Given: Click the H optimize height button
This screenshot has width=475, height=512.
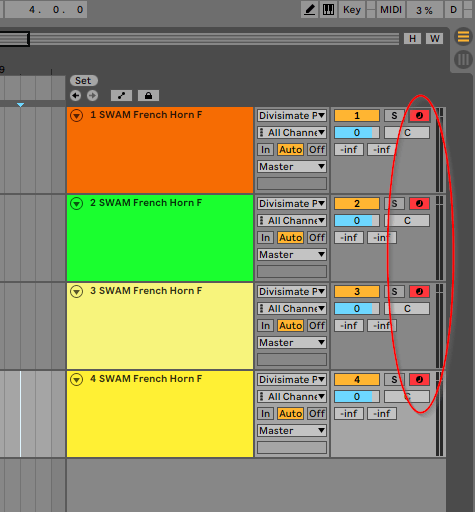Looking at the screenshot, I should pos(412,39).
